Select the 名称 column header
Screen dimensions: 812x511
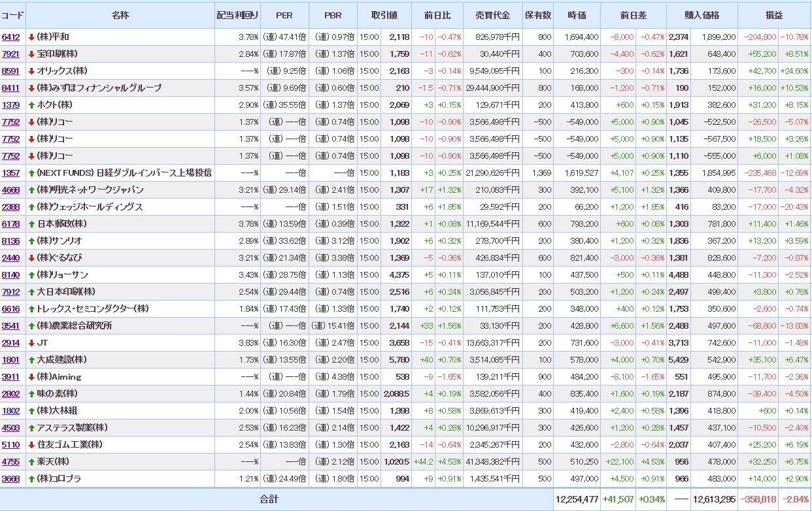(120, 15)
